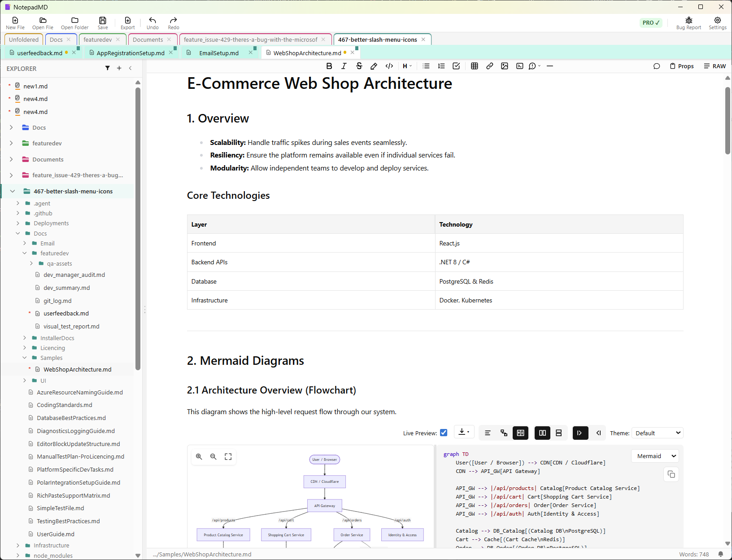The image size is (732, 560).
Task: Zoom out of the Mermaid diagram preview
Action: point(213,456)
